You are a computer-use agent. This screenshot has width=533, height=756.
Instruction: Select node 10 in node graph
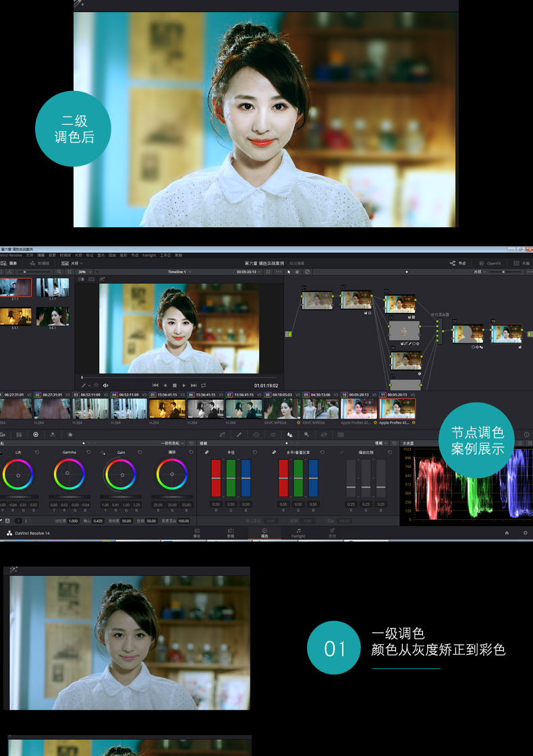point(506,334)
